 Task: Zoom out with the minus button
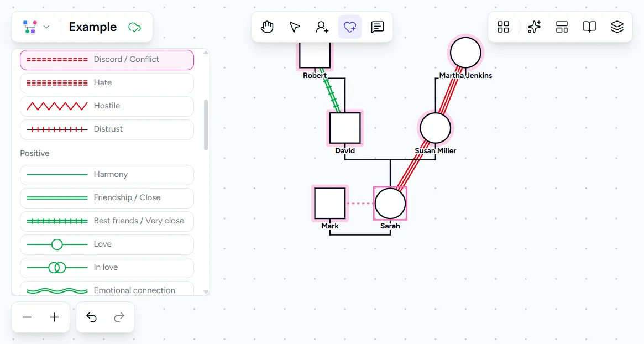(x=27, y=317)
